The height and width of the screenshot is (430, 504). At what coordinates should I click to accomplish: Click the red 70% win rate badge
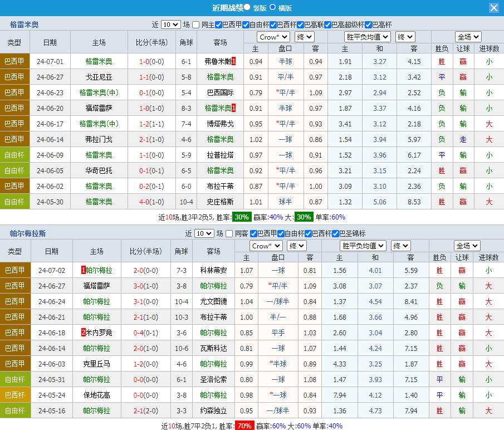point(244,426)
